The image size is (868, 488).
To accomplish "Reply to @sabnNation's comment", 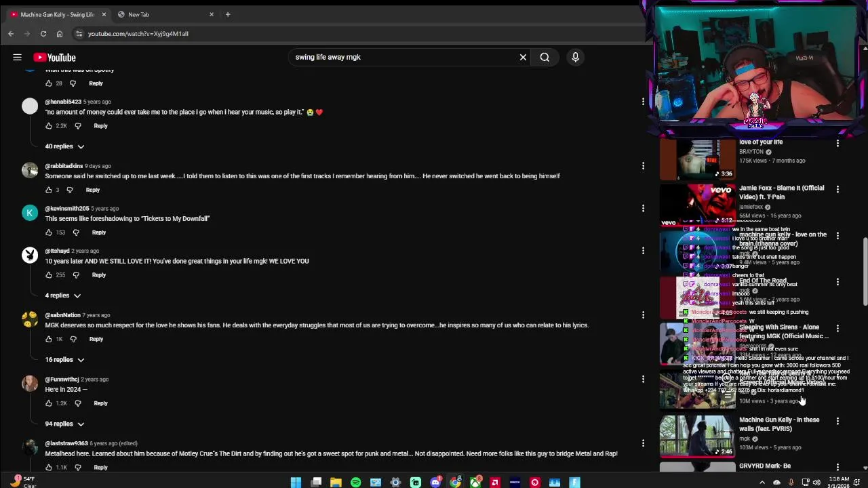I will [96, 339].
